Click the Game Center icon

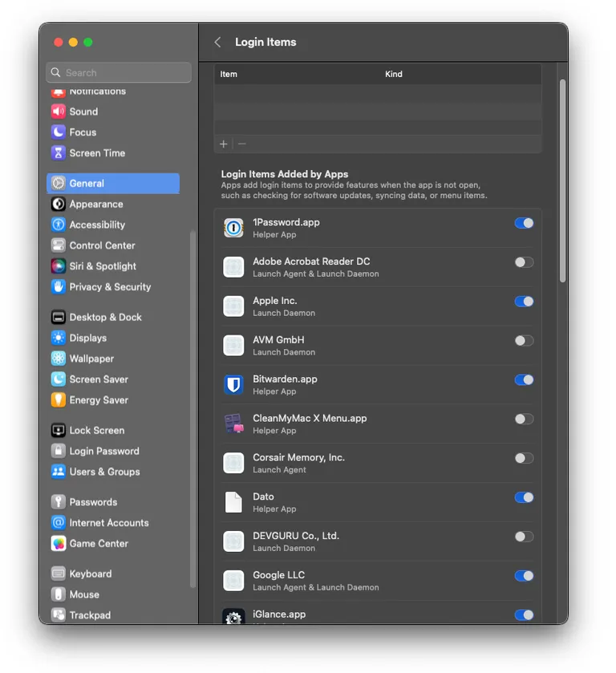tap(59, 543)
